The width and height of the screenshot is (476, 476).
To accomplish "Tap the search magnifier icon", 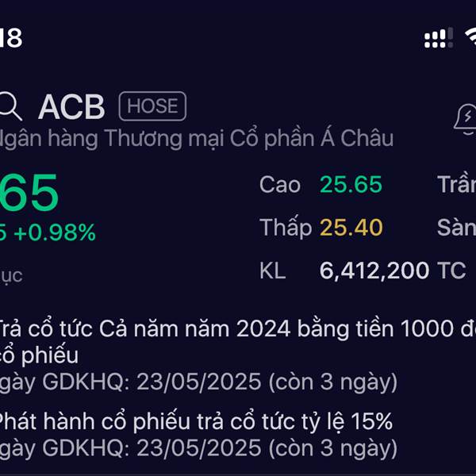I will [x=10, y=106].
